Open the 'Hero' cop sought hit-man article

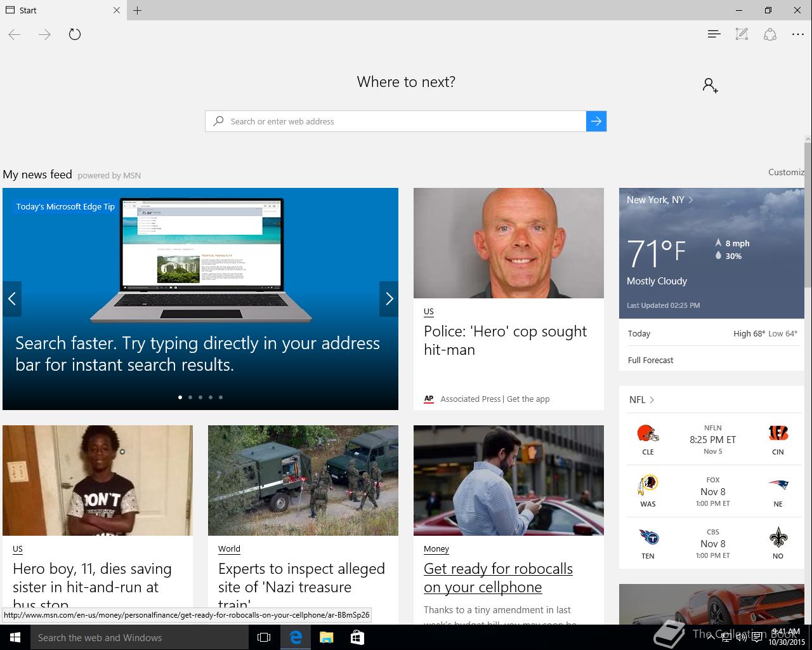505,340
